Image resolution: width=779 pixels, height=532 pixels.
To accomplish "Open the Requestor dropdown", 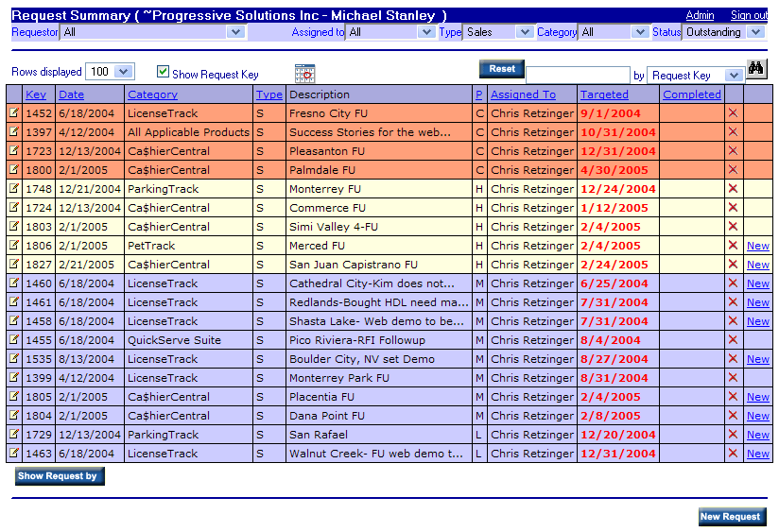I will [x=235, y=32].
